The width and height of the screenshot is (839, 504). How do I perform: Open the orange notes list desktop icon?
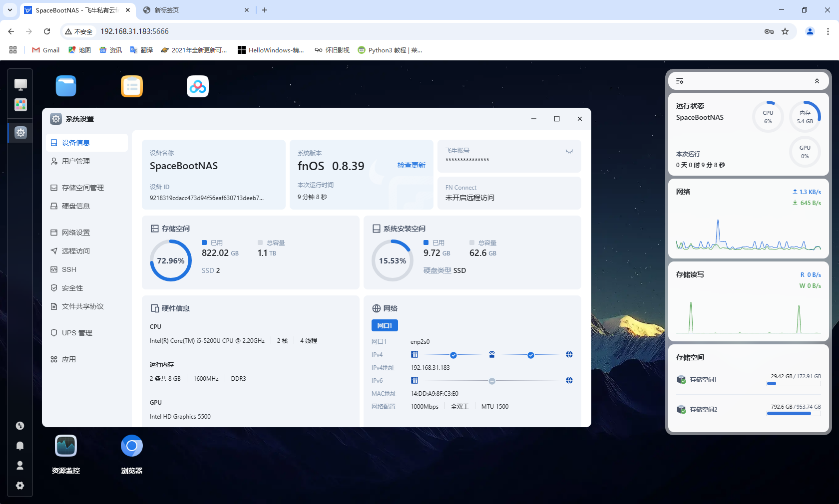tap(132, 86)
